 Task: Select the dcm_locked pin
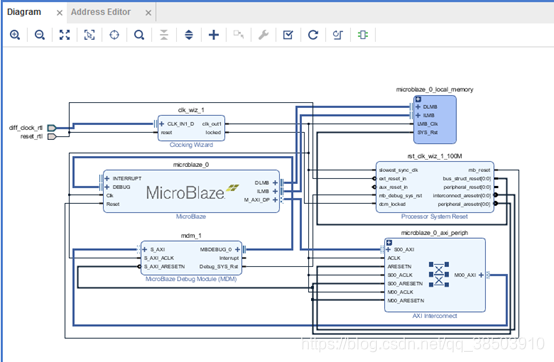[392, 204]
